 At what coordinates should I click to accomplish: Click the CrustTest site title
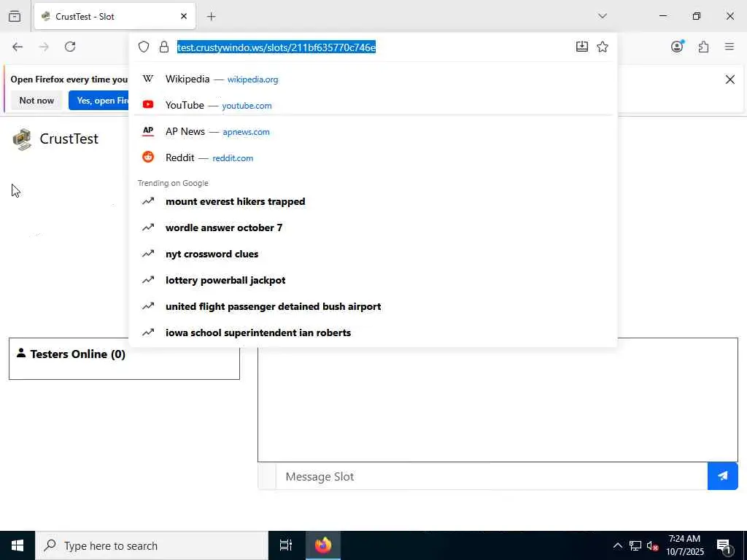[x=69, y=139]
